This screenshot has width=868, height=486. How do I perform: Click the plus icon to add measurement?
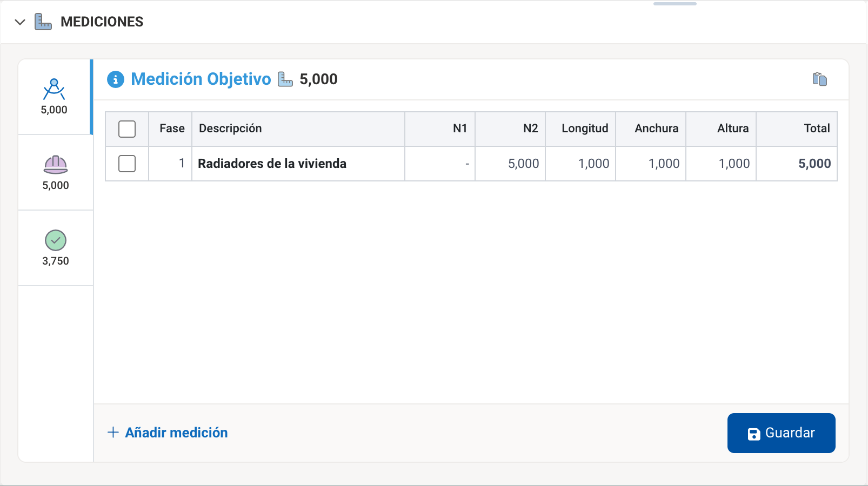coord(113,433)
